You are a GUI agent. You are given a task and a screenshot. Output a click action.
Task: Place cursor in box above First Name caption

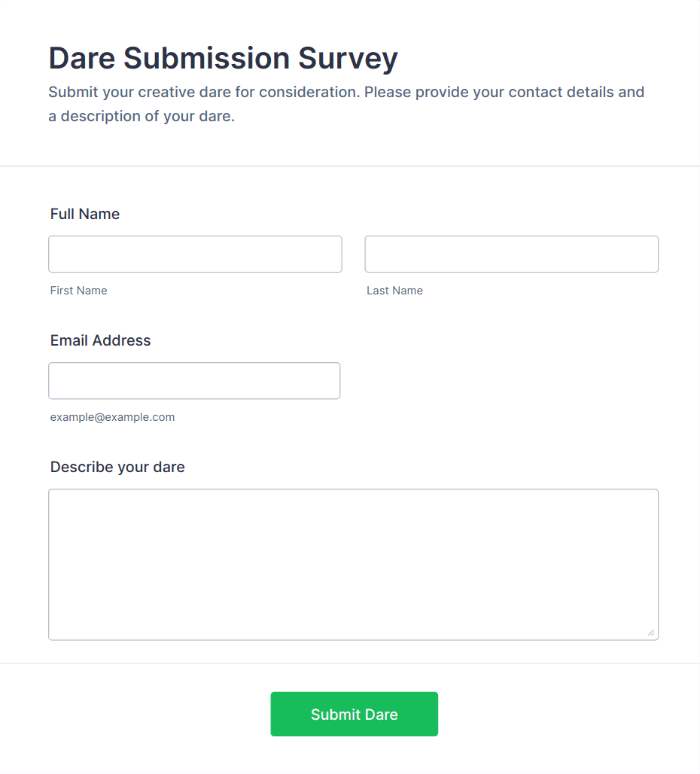coord(195,254)
